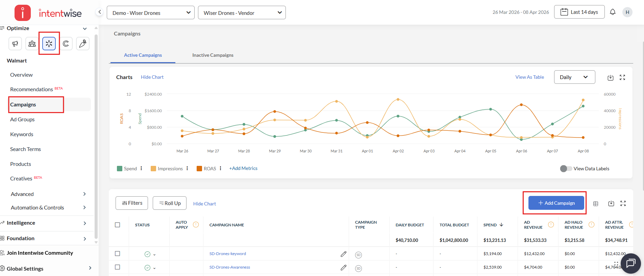The height and width of the screenshot is (276, 644).
Task: Click the Add Campaign button
Action: coord(556,203)
